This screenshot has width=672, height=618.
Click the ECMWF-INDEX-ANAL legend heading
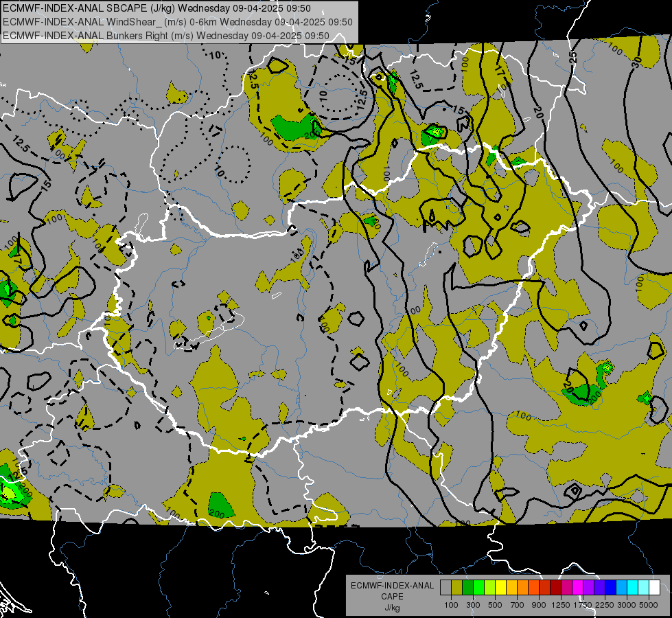392,586
